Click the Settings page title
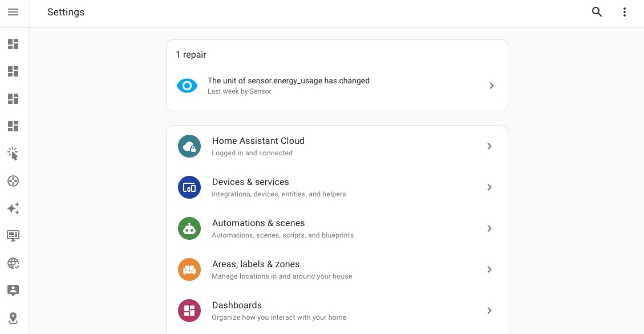 [66, 12]
